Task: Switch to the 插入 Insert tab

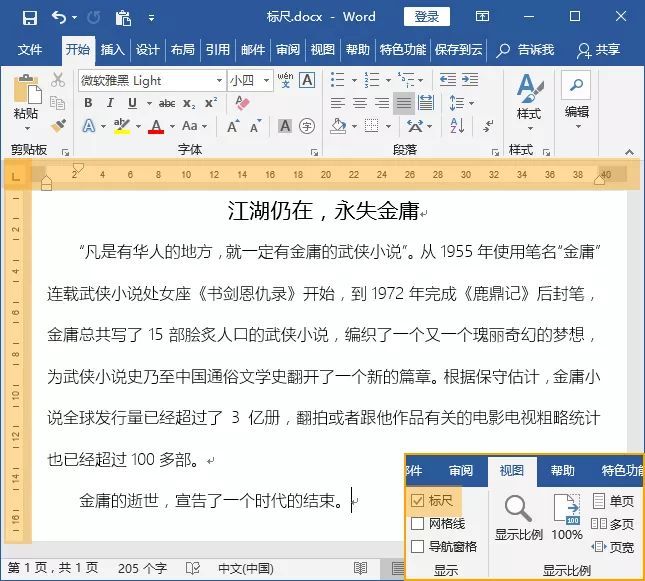Action: pyautogui.click(x=112, y=50)
